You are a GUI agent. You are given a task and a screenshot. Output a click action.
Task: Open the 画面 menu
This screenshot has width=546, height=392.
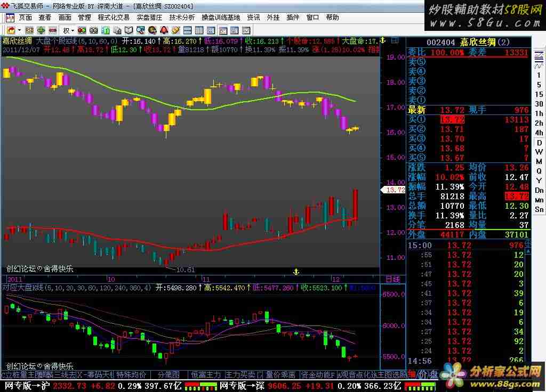(x=65, y=18)
